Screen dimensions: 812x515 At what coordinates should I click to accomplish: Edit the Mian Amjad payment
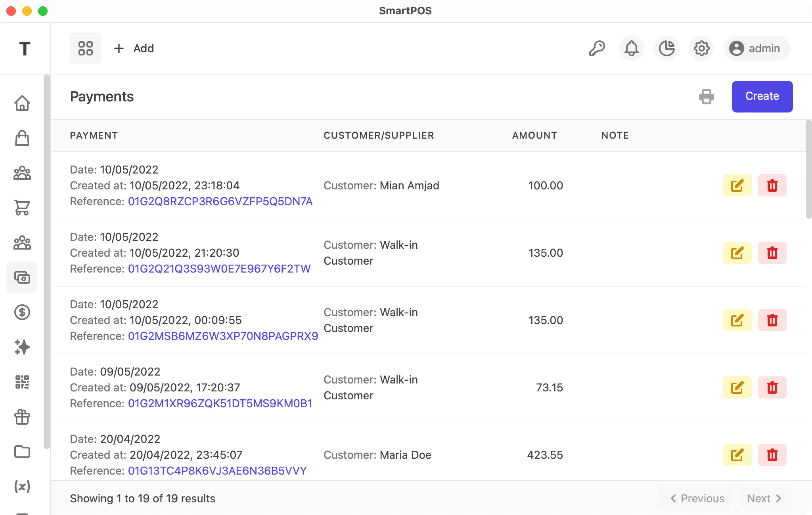pyautogui.click(x=737, y=185)
